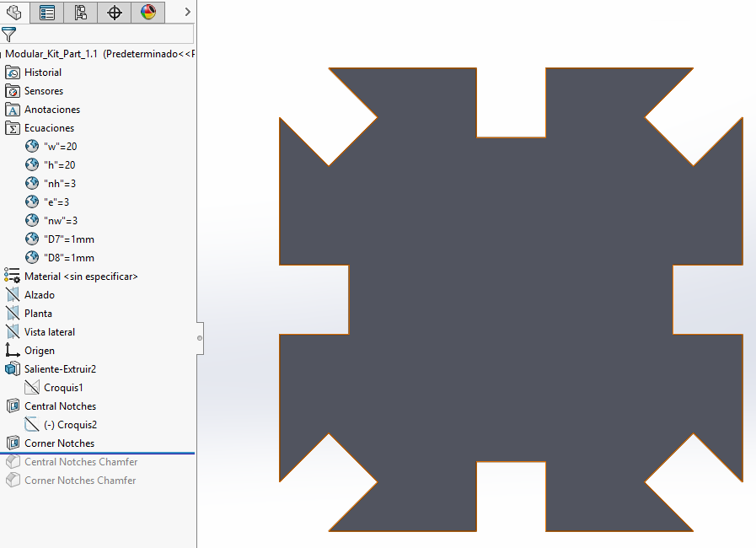Click the Saliente-Extruir2 extrude feature icon
756x548 pixels.
coord(13,369)
